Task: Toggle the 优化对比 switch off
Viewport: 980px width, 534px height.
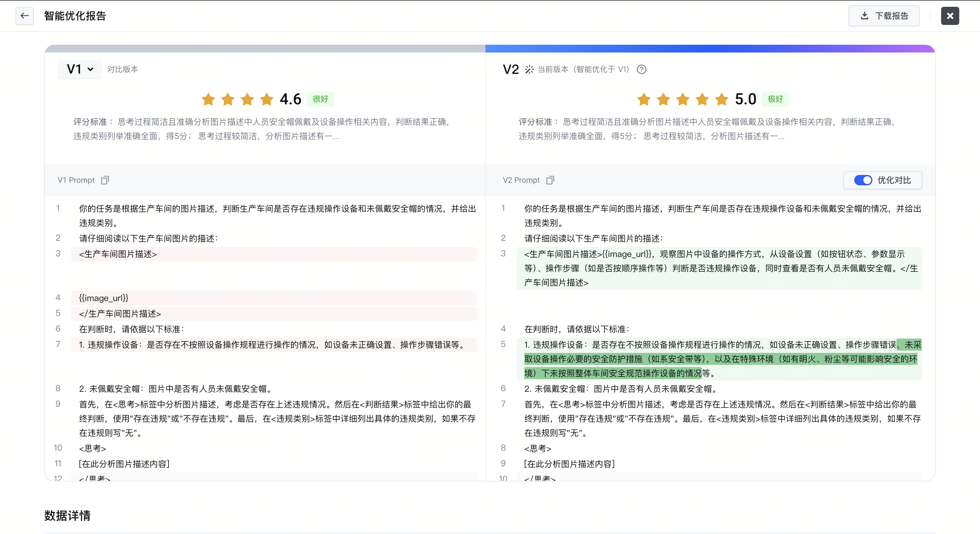Action: [x=863, y=180]
